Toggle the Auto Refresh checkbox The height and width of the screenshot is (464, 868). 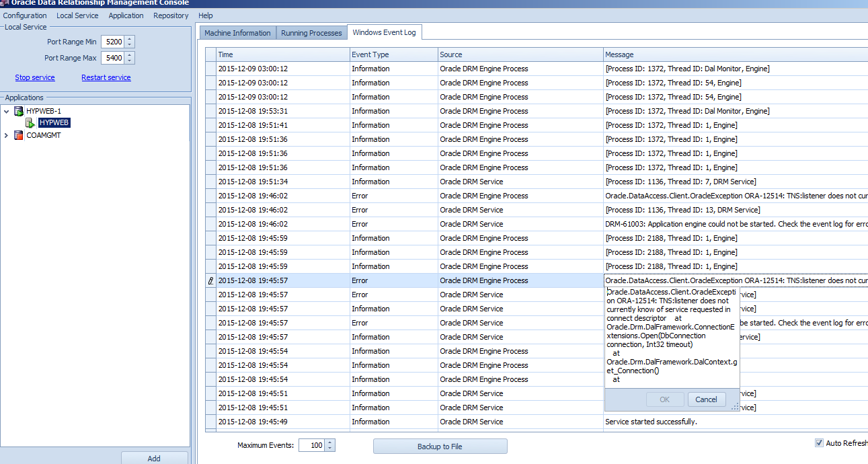818,442
